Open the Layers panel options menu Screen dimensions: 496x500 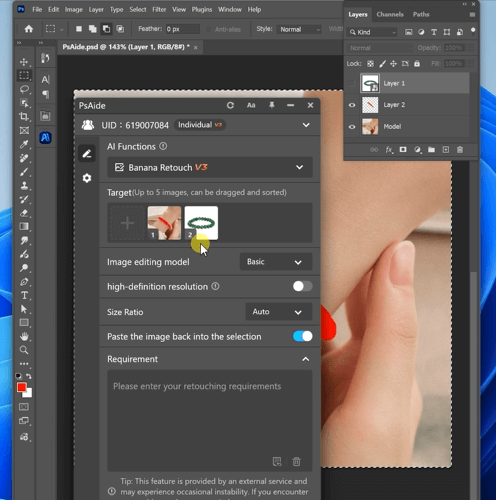(x=472, y=15)
